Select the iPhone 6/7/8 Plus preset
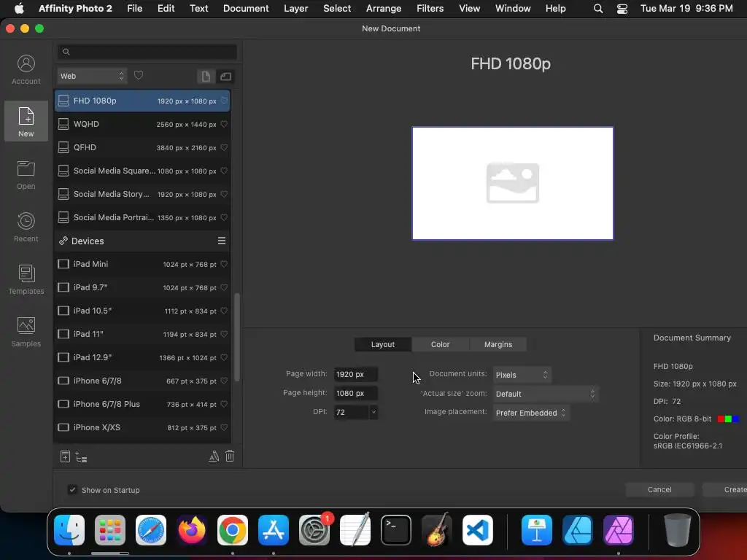 142,404
